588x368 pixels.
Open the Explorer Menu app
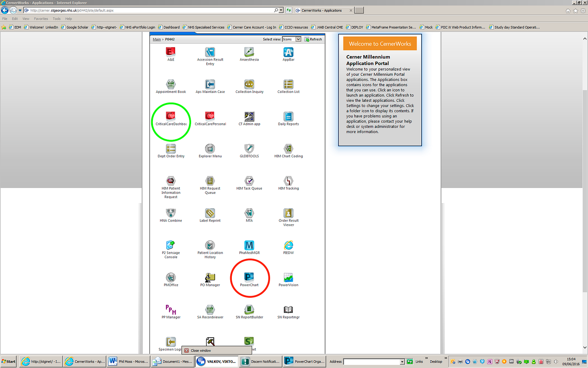point(210,148)
